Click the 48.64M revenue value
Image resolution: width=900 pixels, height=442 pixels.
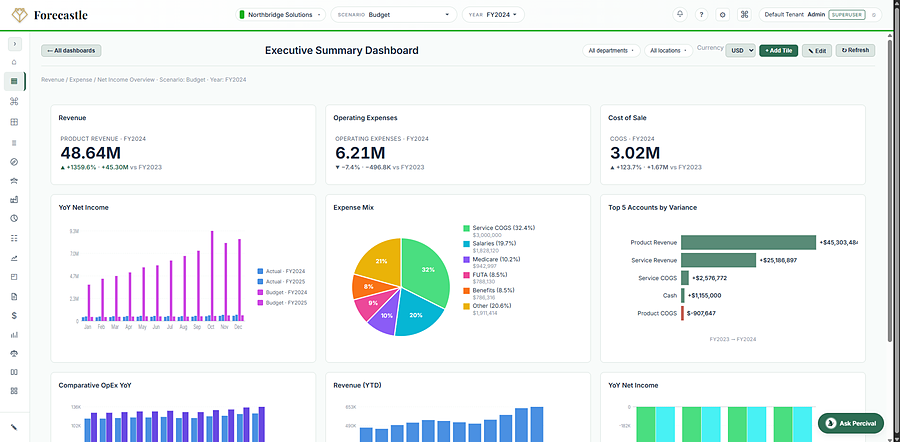pos(90,153)
